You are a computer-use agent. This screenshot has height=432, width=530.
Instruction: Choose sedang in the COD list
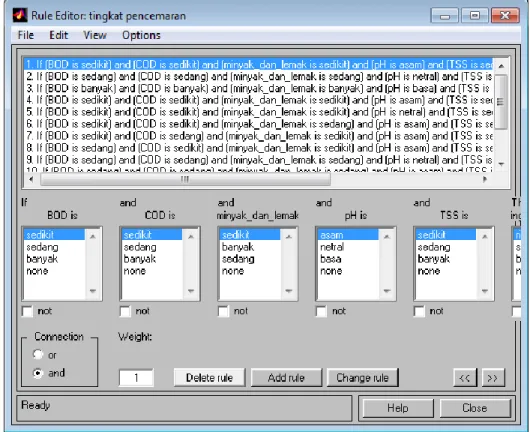(x=152, y=247)
